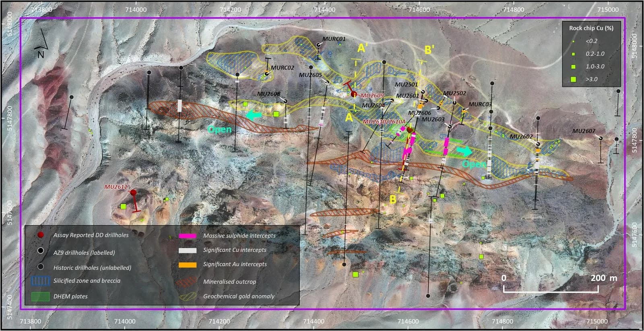Click the red MU2611 drillhole collar marker

click(133, 193)
